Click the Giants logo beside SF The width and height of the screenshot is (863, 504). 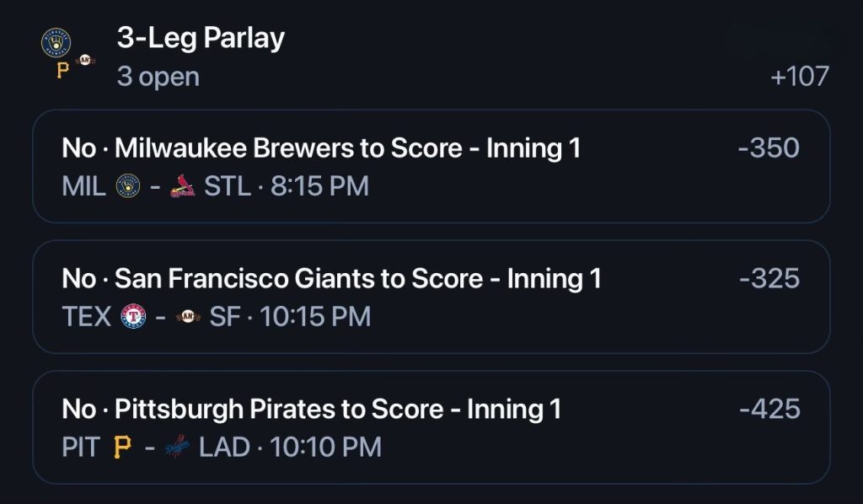[188, 316]
